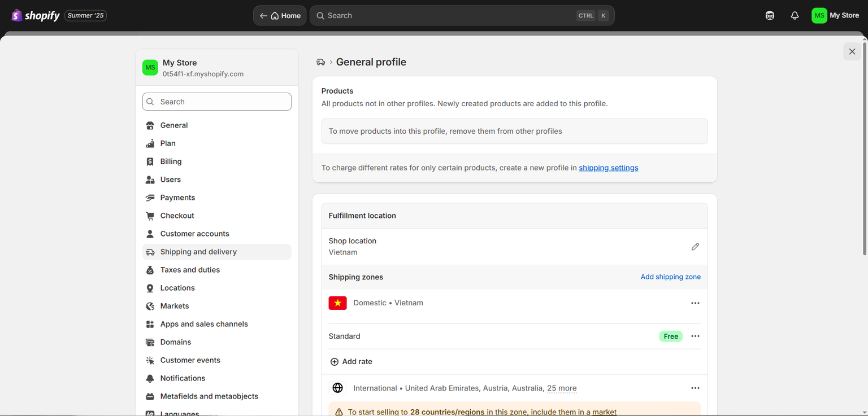Click the Taxes and duties icon
Screen dimensions: 868x416
[x=150, y=270]
